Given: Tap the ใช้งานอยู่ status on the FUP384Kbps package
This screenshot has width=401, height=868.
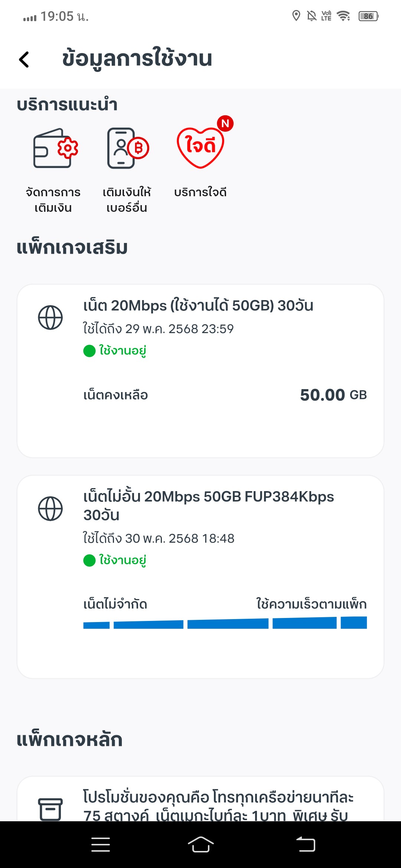Looking at the screenshot, I should click(x=115, y=560).
